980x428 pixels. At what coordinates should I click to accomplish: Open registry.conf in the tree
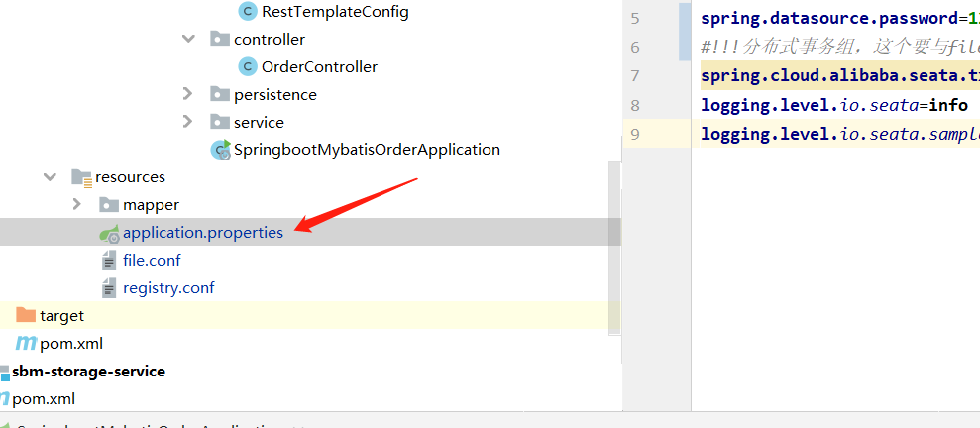tap(168, 287)
